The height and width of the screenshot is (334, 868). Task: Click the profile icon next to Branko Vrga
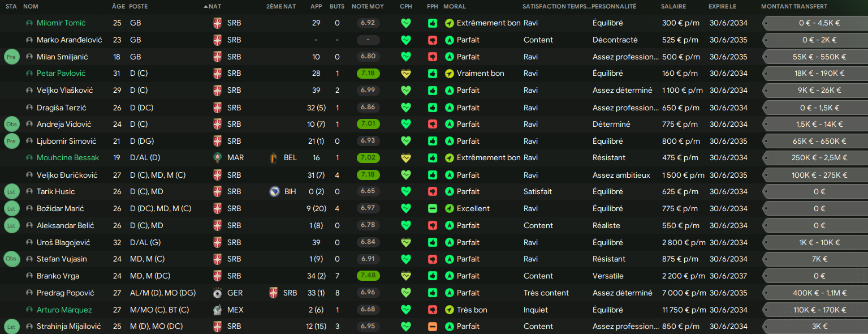(x=29, y=276)
